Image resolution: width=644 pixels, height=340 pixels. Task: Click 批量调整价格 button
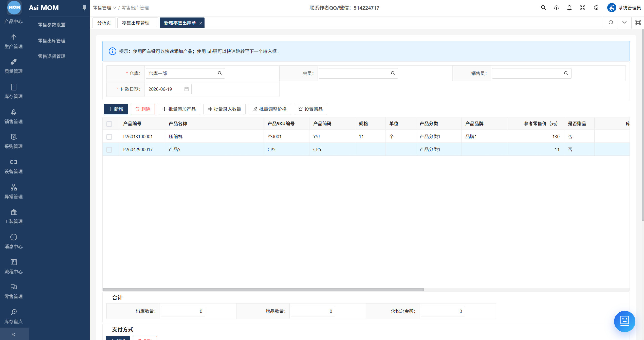coord(270,109)
